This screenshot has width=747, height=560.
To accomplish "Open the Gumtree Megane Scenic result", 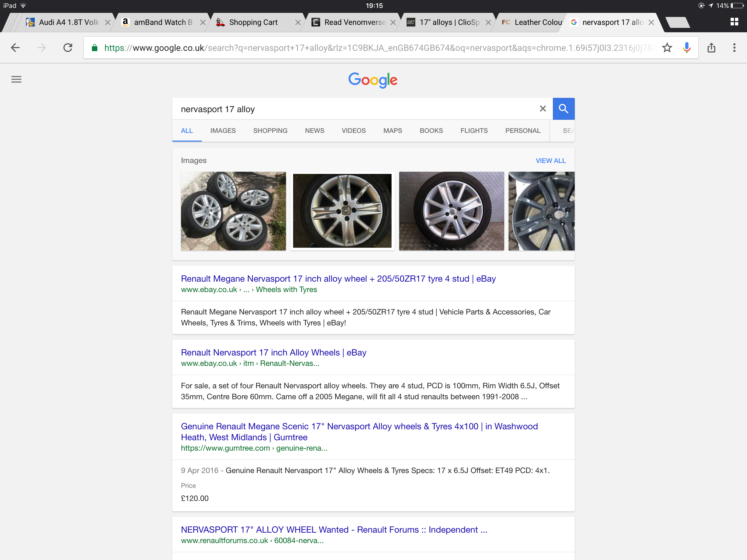I will point(359,432).
